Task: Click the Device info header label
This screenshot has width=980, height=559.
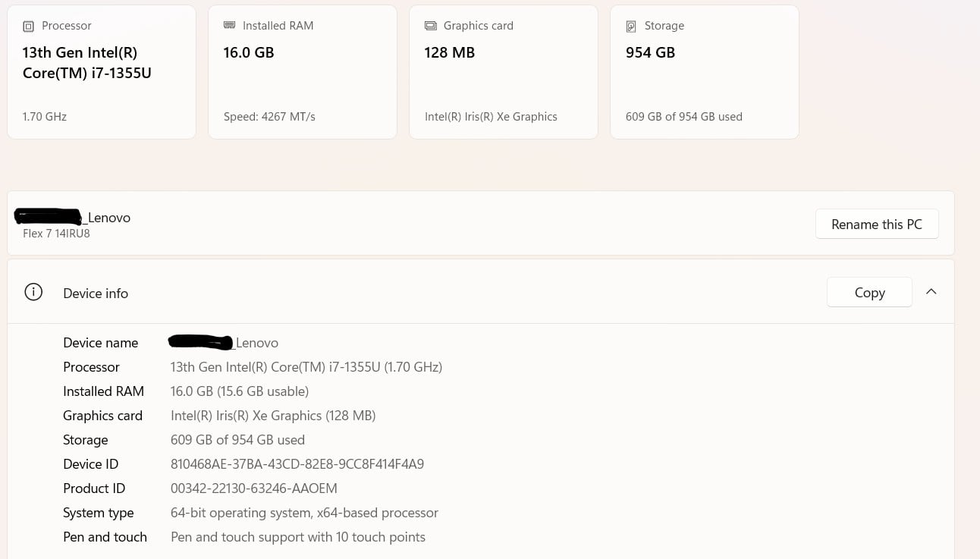Action: coord(96,294)
